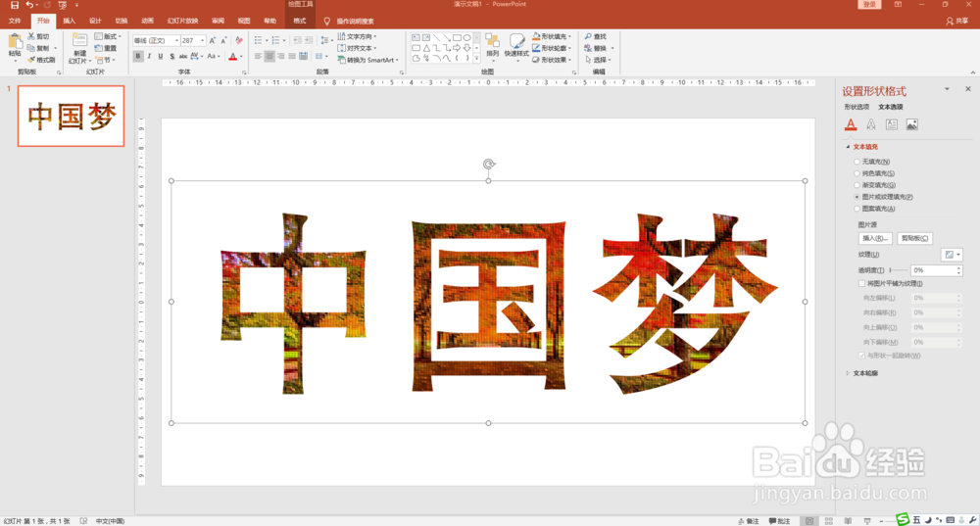
Task: Switch to Insert (插入) ribbon tab
Action: [69, 22]
